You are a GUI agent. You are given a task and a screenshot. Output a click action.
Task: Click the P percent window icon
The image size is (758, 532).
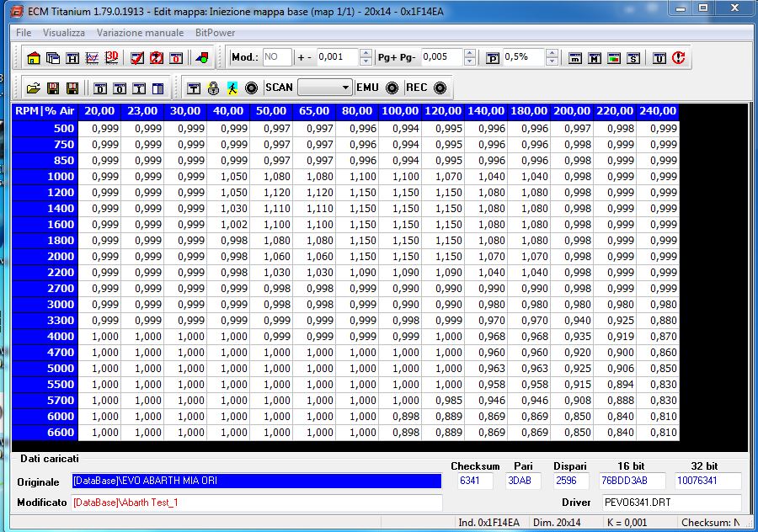(x=493, y=58)
